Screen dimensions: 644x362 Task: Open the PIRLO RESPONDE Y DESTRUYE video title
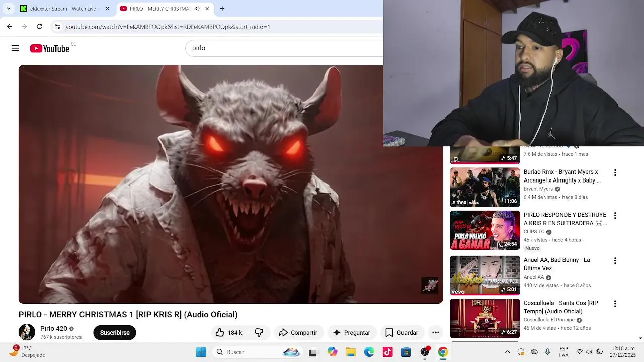(x=565, y=219)
